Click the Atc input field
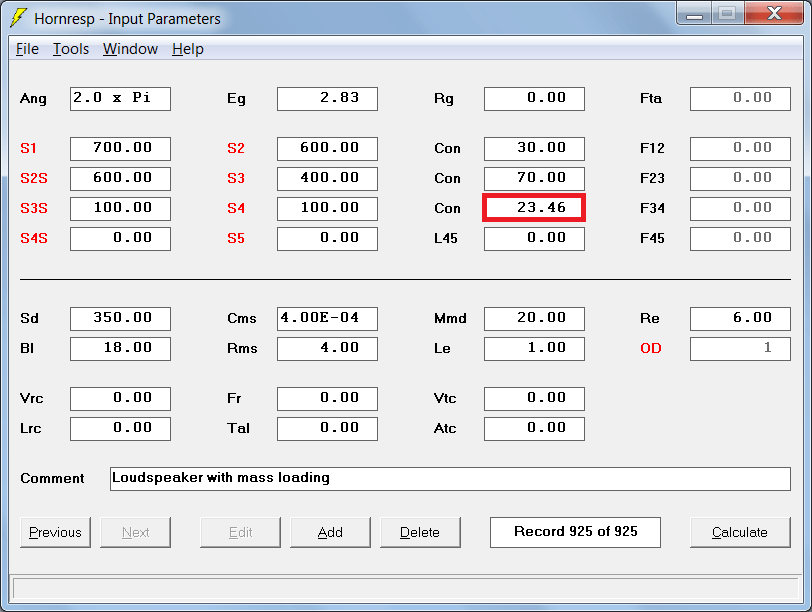This screenshot has height=612, width=812. click(534, 429)
